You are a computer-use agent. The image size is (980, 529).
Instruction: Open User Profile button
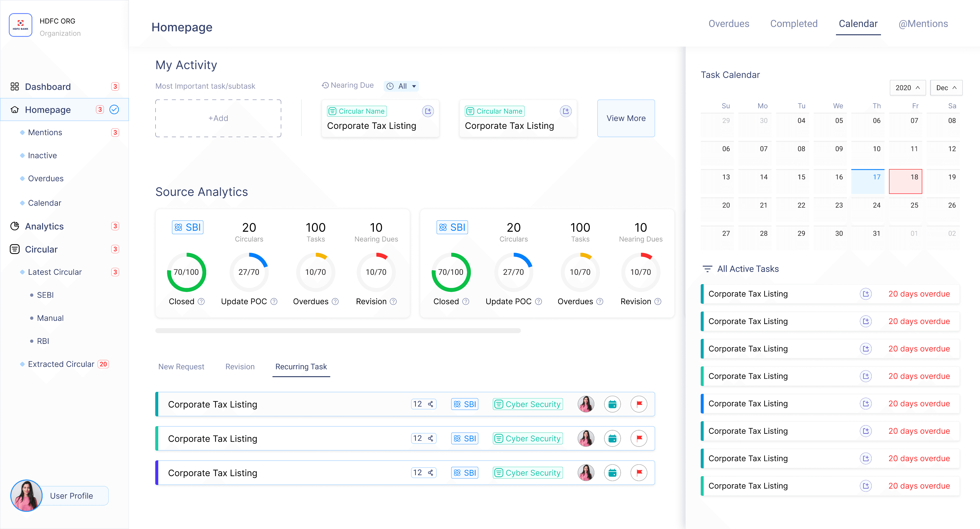coord(72,496)
